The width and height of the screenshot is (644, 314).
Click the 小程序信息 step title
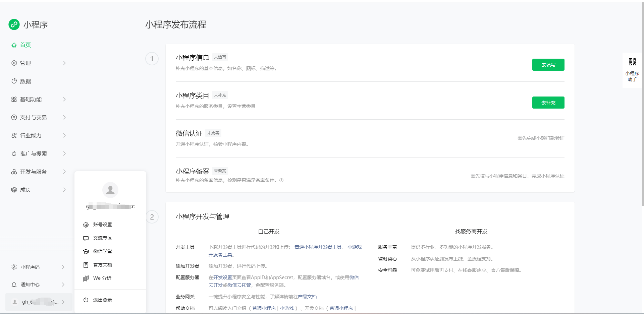pos(193,58)
